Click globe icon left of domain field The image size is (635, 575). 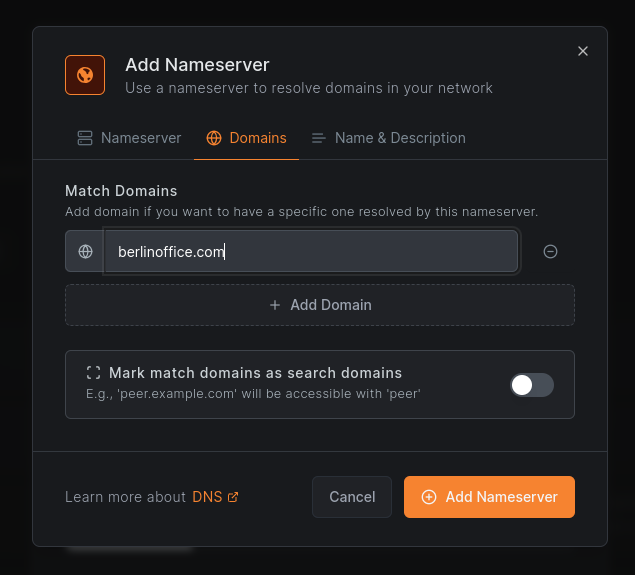pos(85,252)
